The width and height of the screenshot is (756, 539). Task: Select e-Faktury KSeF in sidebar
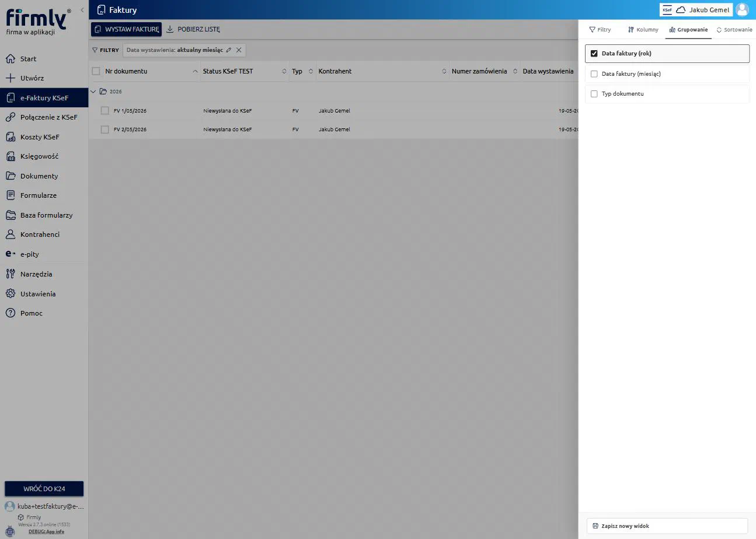click(44, 98)
